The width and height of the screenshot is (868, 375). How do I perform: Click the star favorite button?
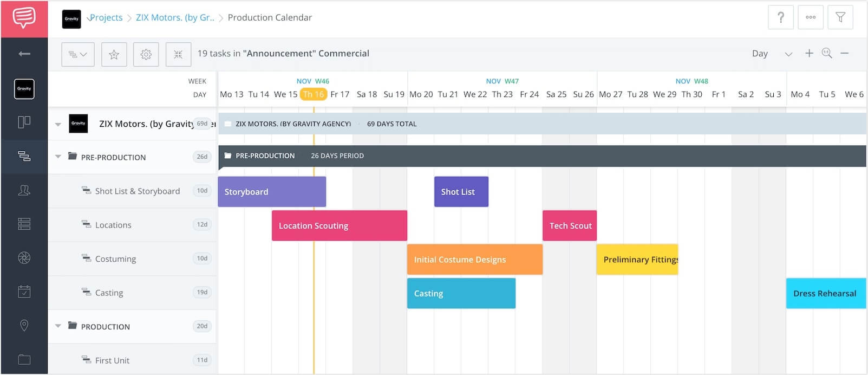pos(114,54)
